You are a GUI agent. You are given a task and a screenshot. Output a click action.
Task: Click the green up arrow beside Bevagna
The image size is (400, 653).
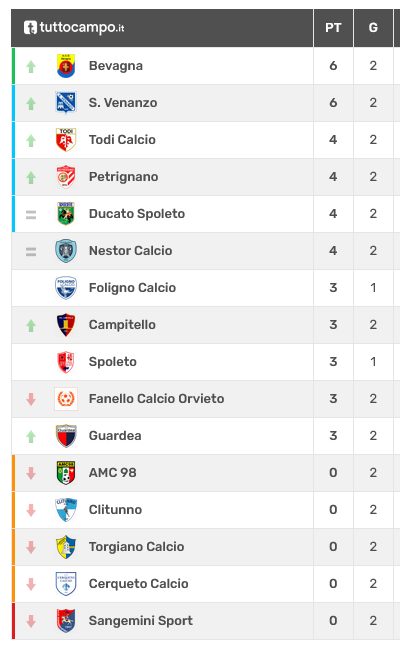31,67
